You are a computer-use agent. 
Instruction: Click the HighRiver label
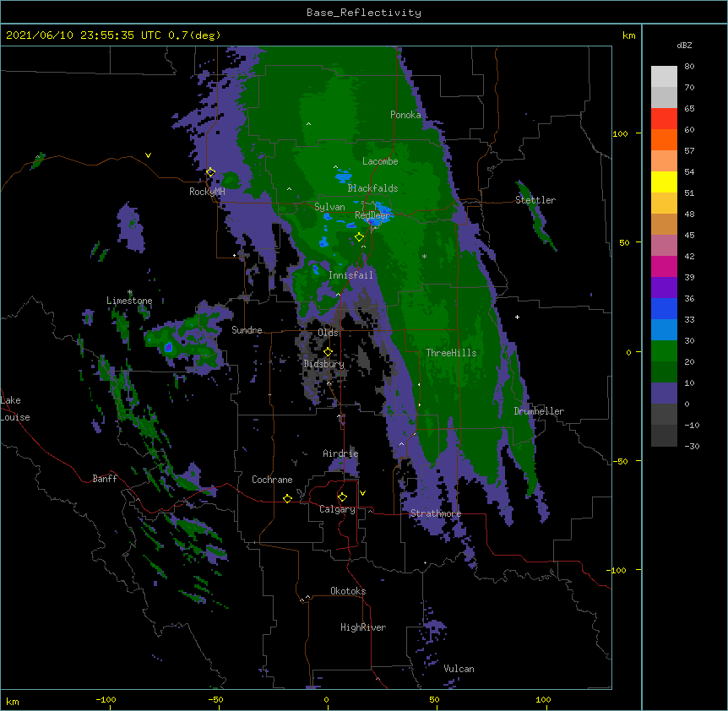coord(363,627)
